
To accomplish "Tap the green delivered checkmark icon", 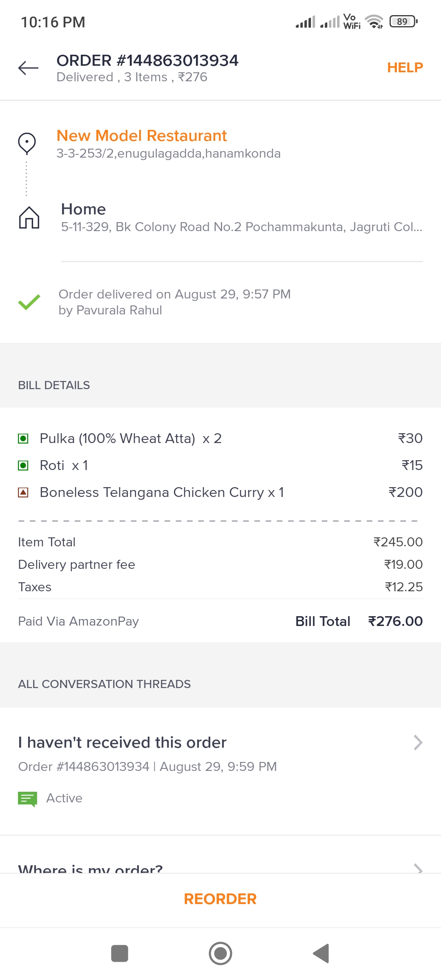I will 29,302.
